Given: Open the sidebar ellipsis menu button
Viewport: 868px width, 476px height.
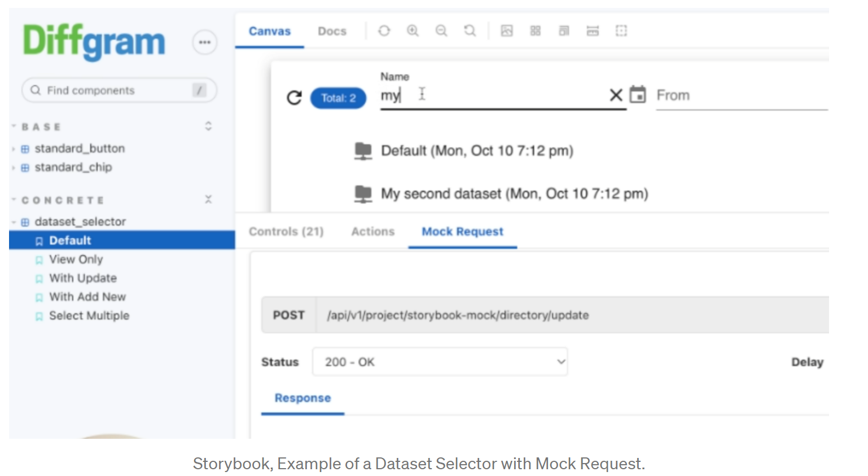Looking at the screenshot, I should [x=204, y=42].
